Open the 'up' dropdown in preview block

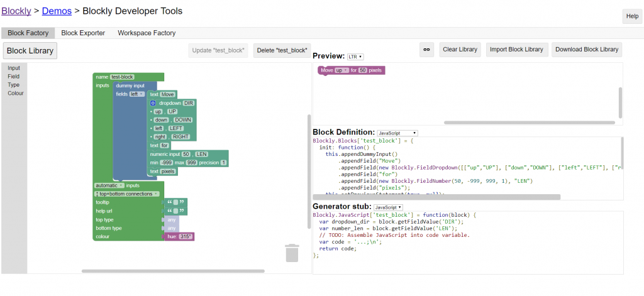[341, 70]
